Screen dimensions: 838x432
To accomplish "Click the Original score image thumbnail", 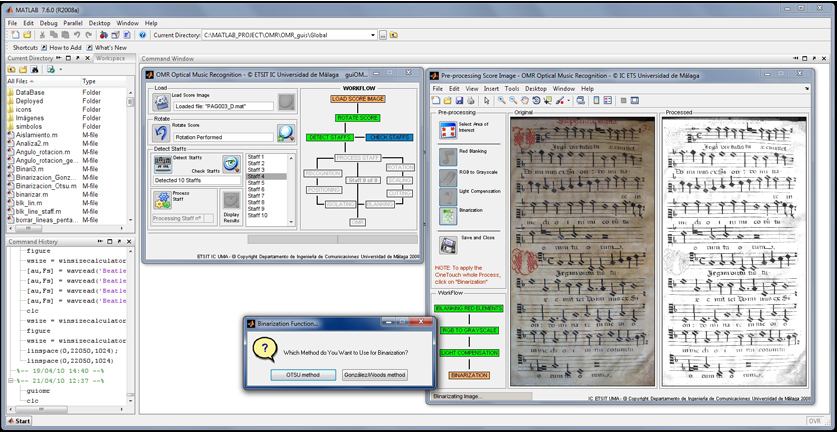I will (583, 251).
